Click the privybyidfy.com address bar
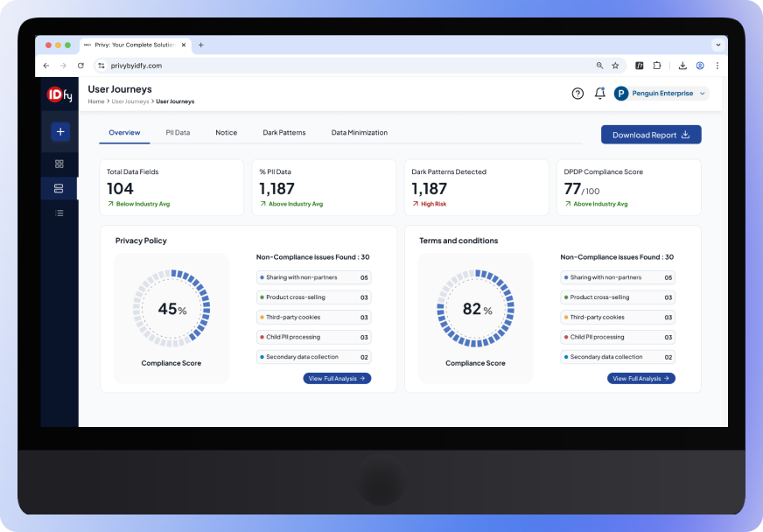The width and height of the screenshot is (763, 532). [x=136, y=65]
